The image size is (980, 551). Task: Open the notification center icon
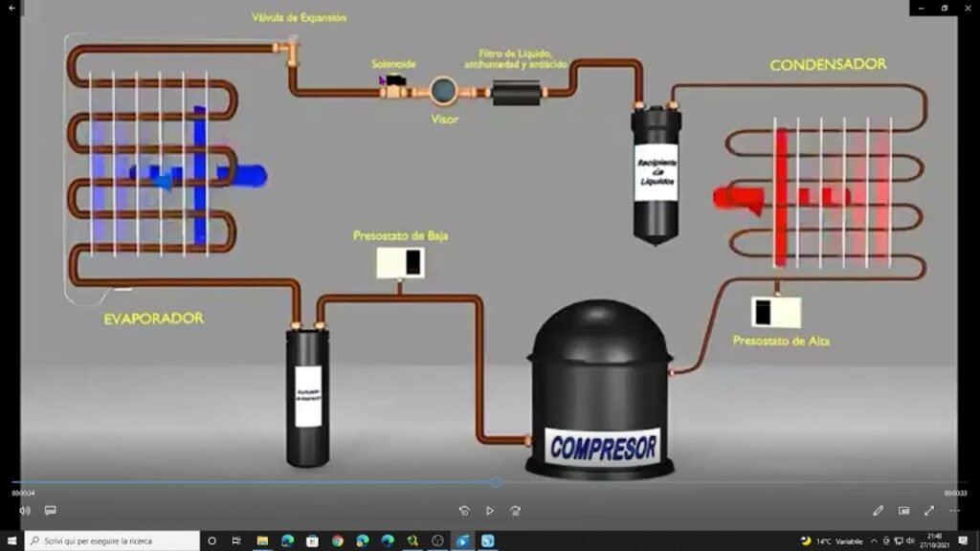click(x=964, y=540)
